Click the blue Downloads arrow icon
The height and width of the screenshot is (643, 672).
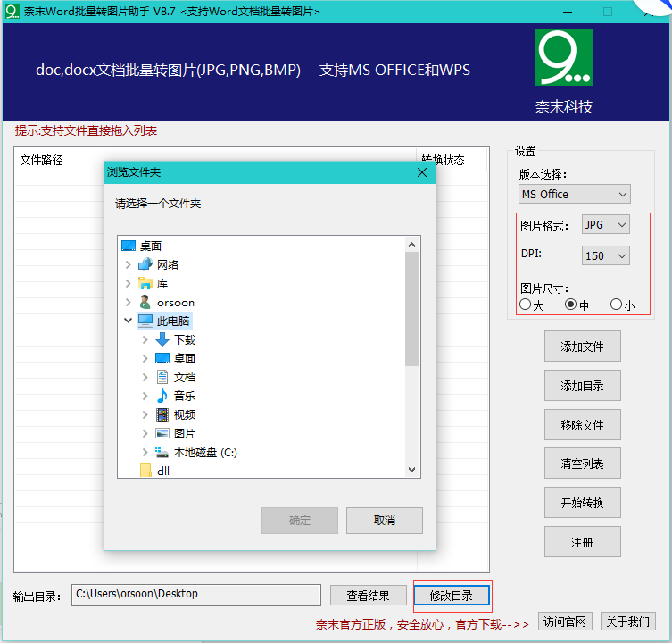tap(162, 339)
